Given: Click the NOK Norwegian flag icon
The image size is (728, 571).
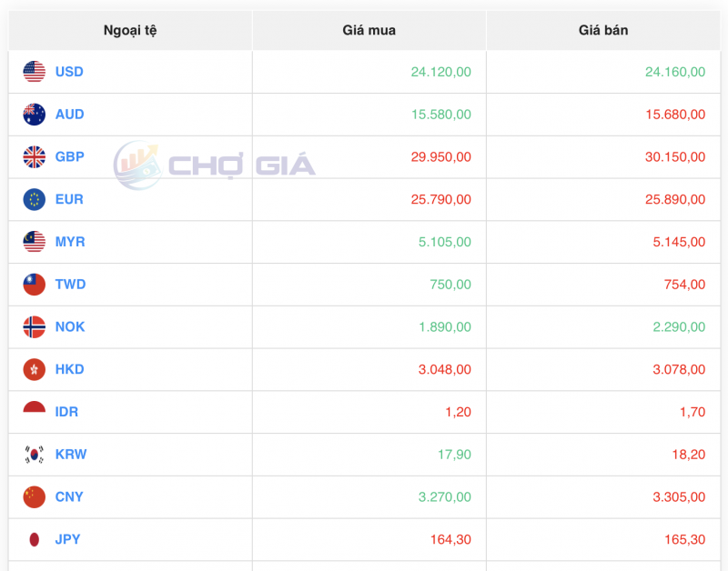Looking at the screenshot, I should click(34, 326).
